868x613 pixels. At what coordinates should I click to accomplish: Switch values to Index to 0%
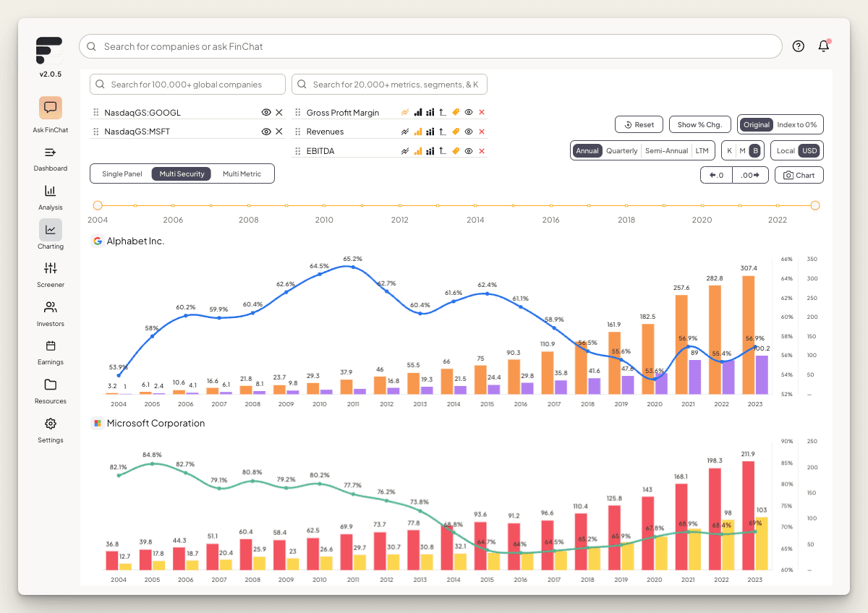(797, 124)
